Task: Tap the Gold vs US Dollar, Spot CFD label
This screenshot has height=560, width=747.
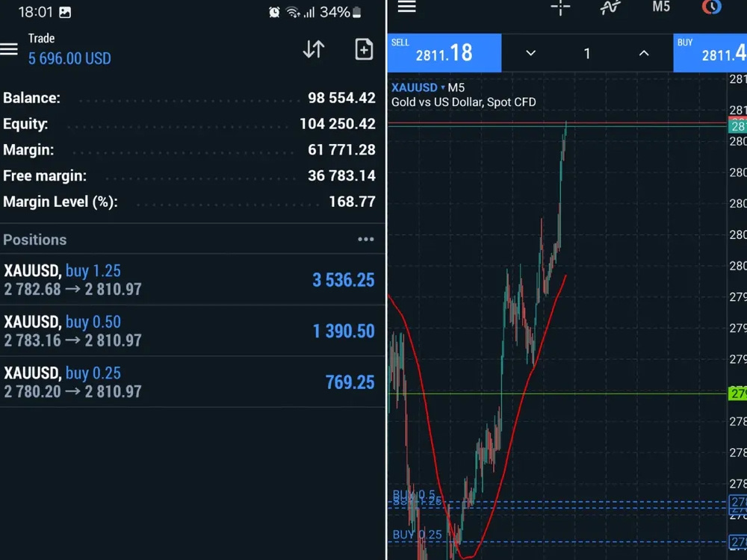Action: [464, 102]
